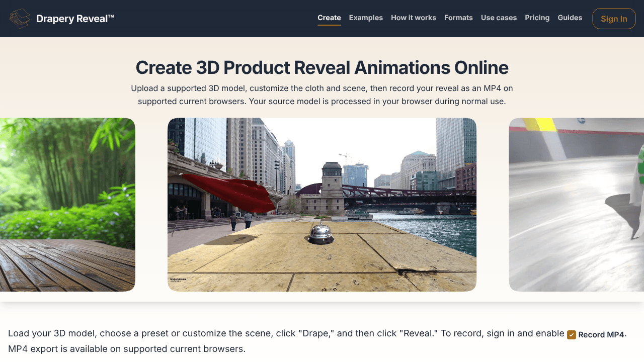The height and width of the screenshot is (362, 644).
Task: Click the Record MP4 label text
Action: point(601,335)
